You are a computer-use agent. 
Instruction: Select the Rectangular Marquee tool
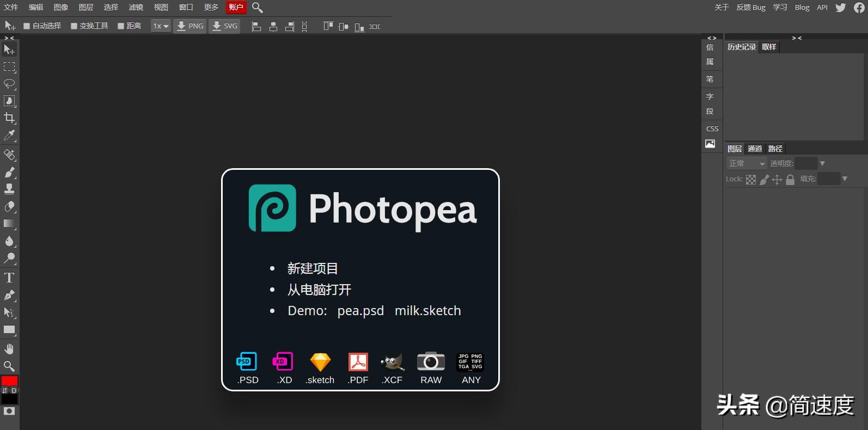(9, 67)
